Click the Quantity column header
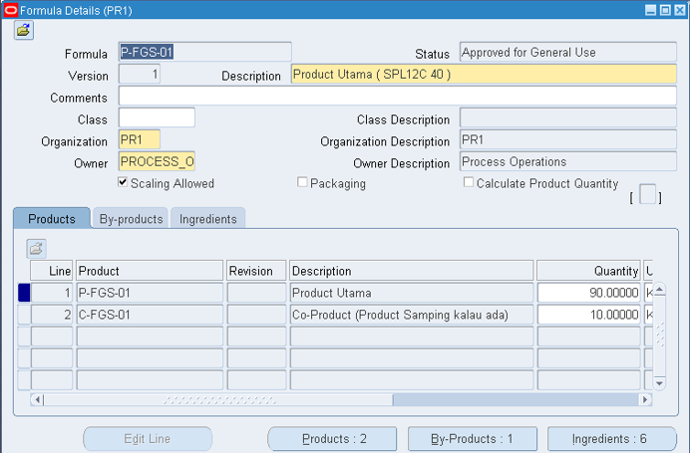This screenshot has height=453, width=690. point(589,271)
